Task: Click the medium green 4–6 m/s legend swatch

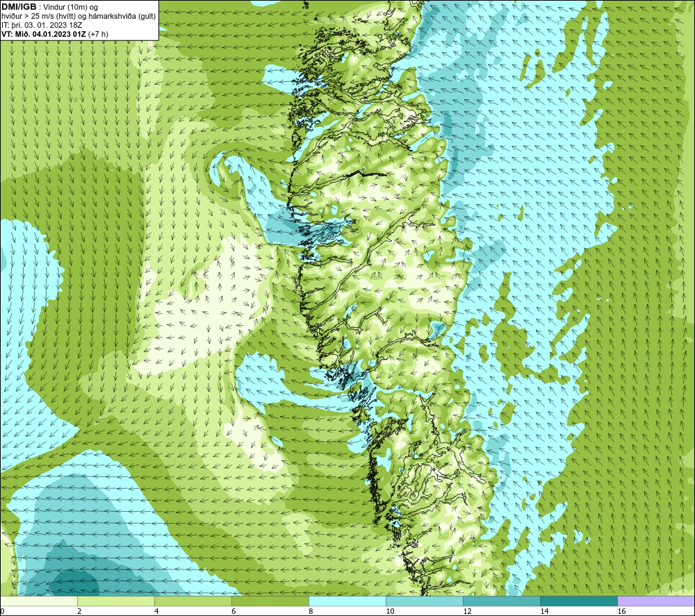Action: (x=193, y=601)
